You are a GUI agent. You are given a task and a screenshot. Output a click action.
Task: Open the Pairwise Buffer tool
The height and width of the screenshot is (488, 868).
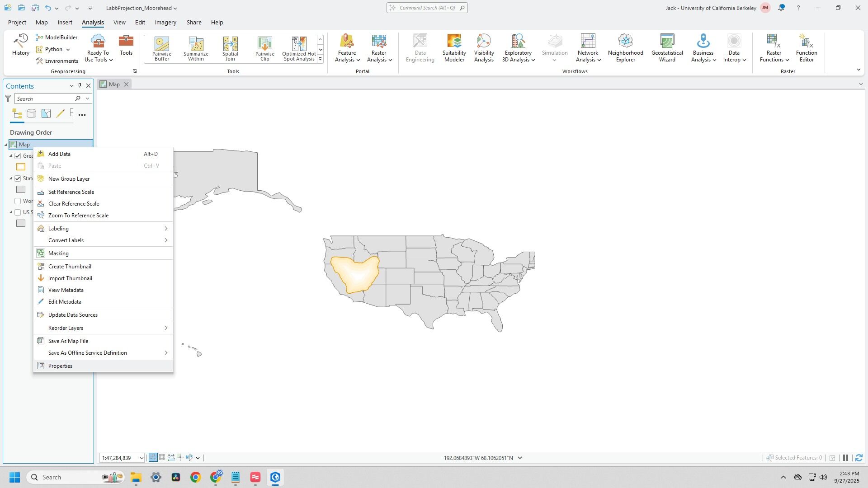(161, 48)
